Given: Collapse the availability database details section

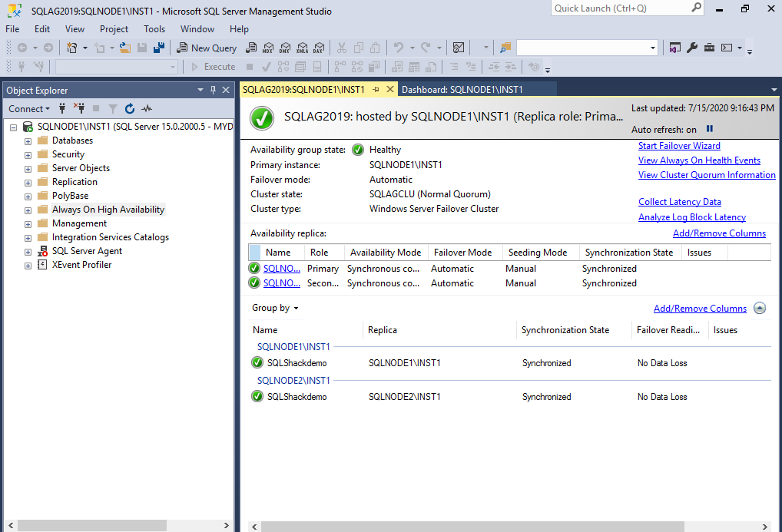Looking at the screenshot, I should point(760,308).
